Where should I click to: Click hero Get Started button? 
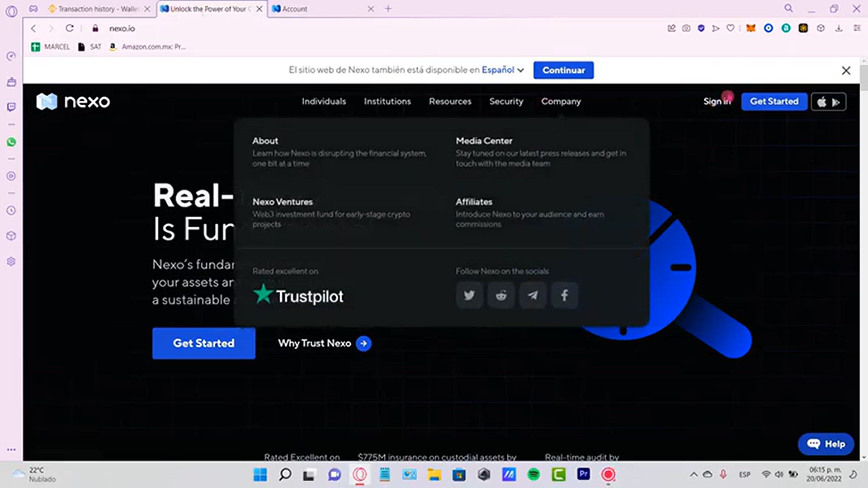pyautogui.click(x=203, y=343)
